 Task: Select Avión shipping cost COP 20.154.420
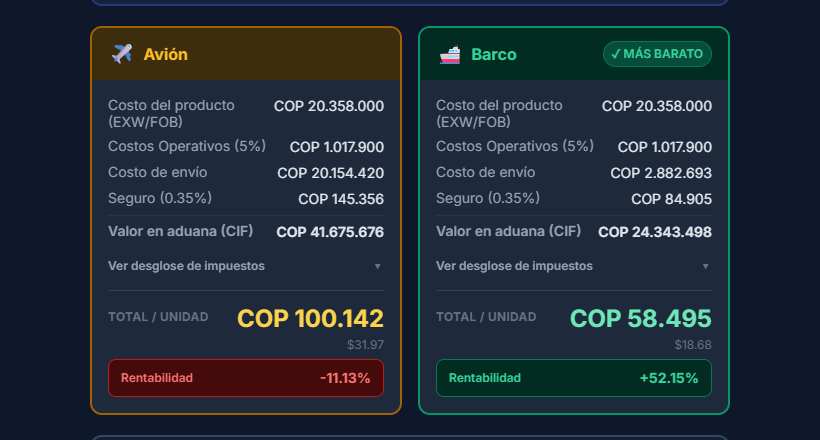pos(331,173)
